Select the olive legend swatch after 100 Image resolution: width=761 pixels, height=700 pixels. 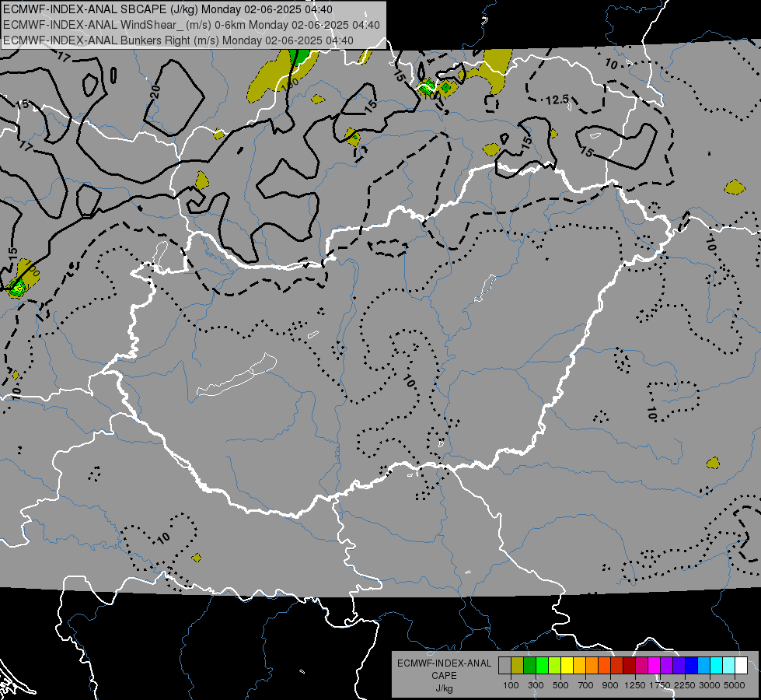518,666
